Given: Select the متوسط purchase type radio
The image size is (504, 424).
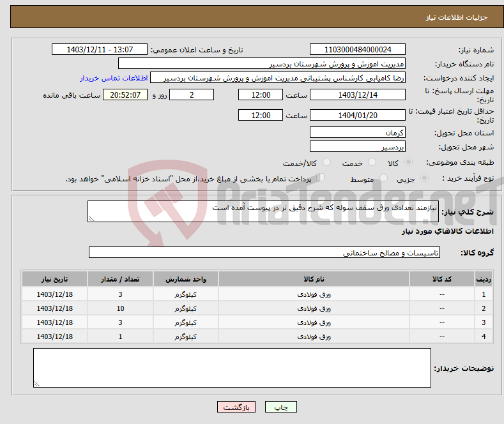Looking at the screenshot, I should pyautogui.click(x=383, y=178).
